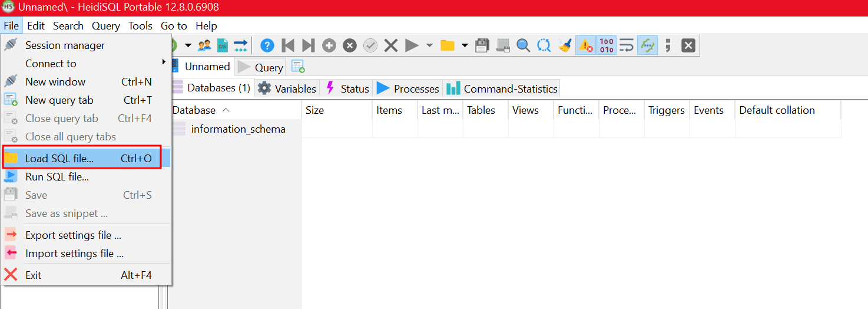868x309 pixels.
Task: Expand the Connect to submenu
Action: click(86, 63)
